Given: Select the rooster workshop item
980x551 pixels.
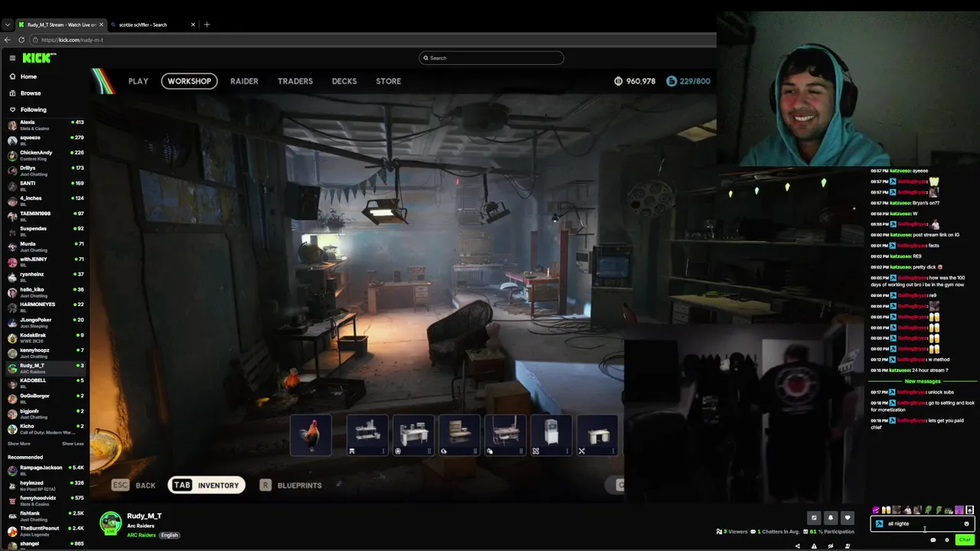Looking at the screenshot, I should (x=311, y=435).
